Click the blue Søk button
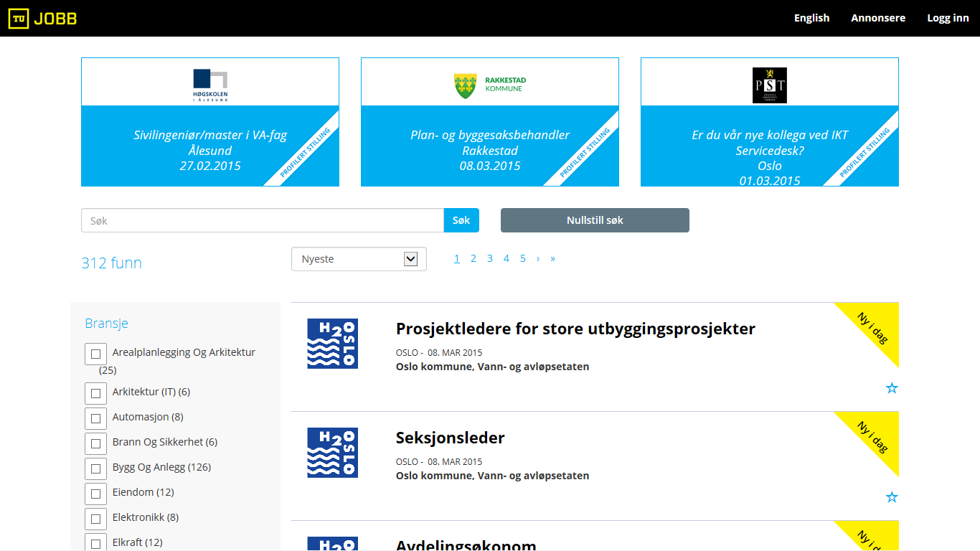980x551 pixels. pyautogui.click(x=461, y=220)
